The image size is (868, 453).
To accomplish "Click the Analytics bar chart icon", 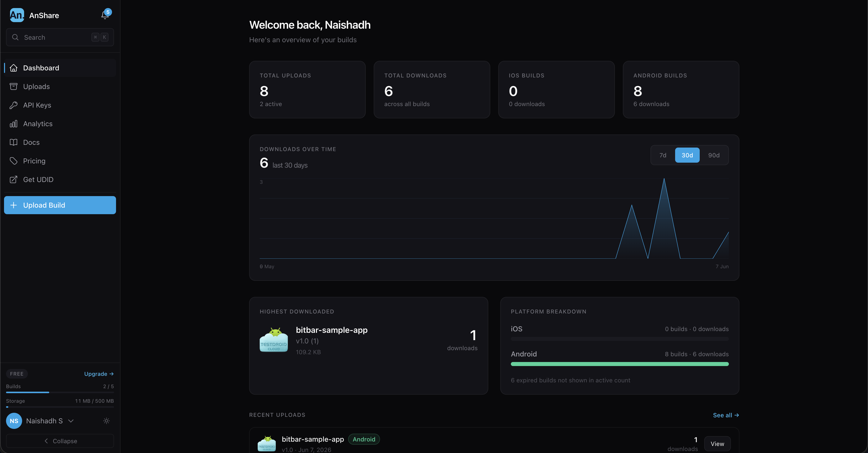I will [x=14, y=124].
